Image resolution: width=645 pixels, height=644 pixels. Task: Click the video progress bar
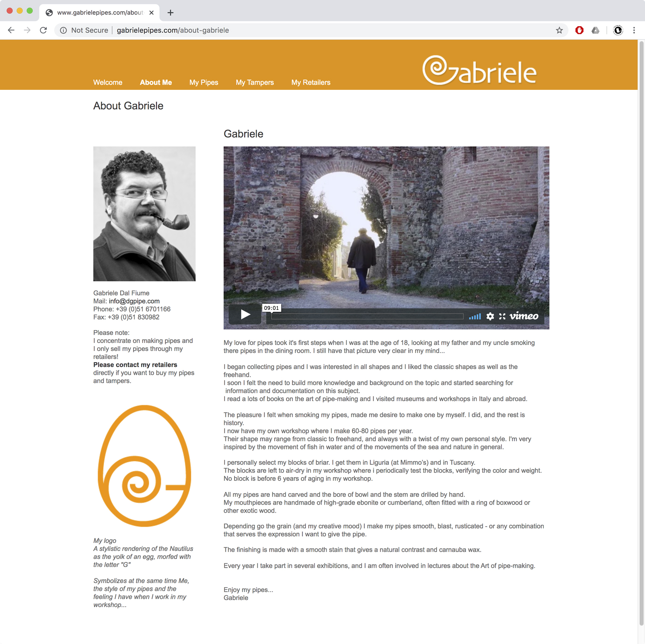(x=367, y=316)
